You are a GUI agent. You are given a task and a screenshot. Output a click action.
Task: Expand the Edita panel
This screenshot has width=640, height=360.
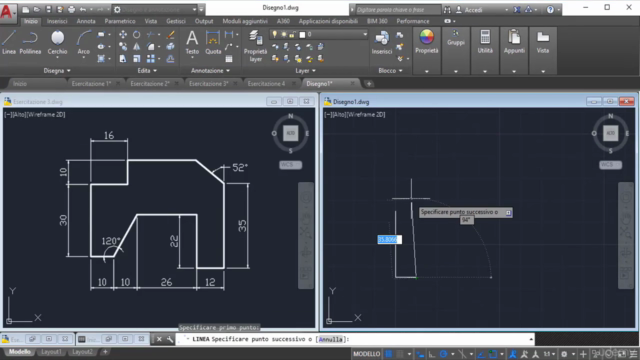[147, 71]
